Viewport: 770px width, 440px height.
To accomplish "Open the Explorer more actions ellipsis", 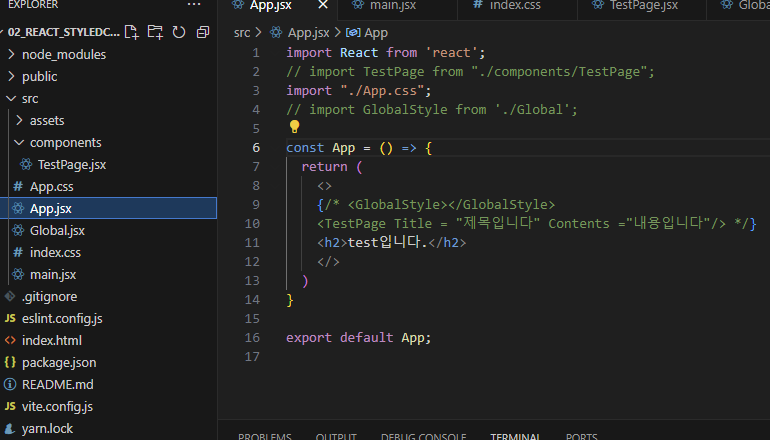I will tap(194, 4).
